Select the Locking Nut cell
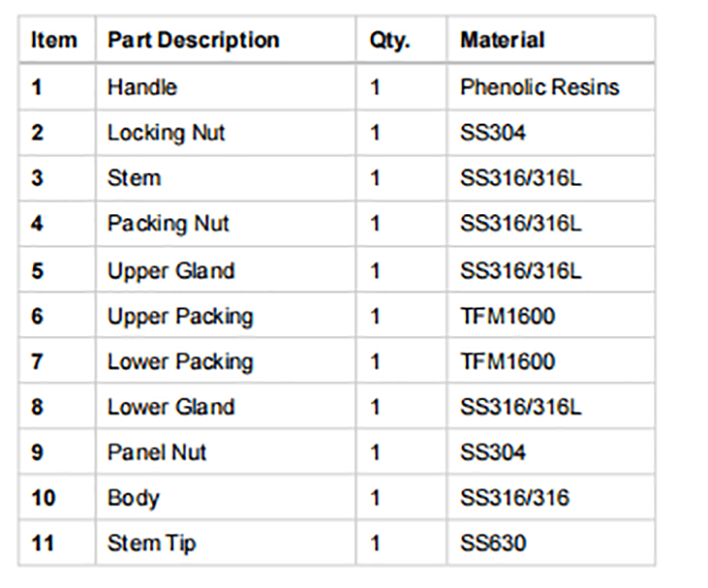The height and width of the screenshot is (588, 708). pos(226,133)
